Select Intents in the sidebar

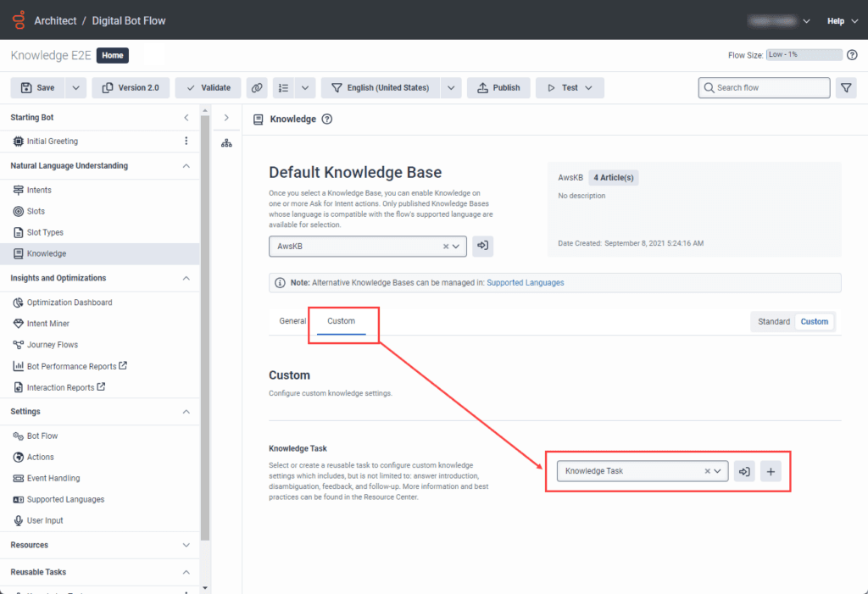39,191
